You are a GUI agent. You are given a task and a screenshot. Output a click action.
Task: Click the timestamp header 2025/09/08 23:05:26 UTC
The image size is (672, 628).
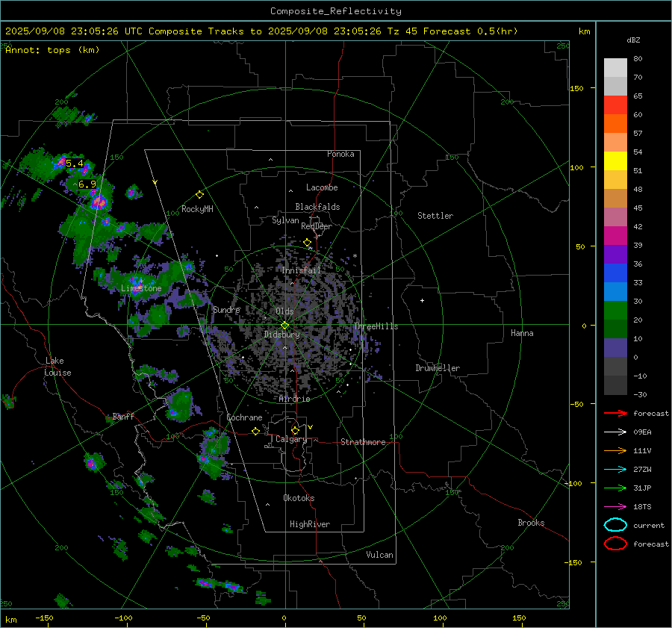(74, 31)
